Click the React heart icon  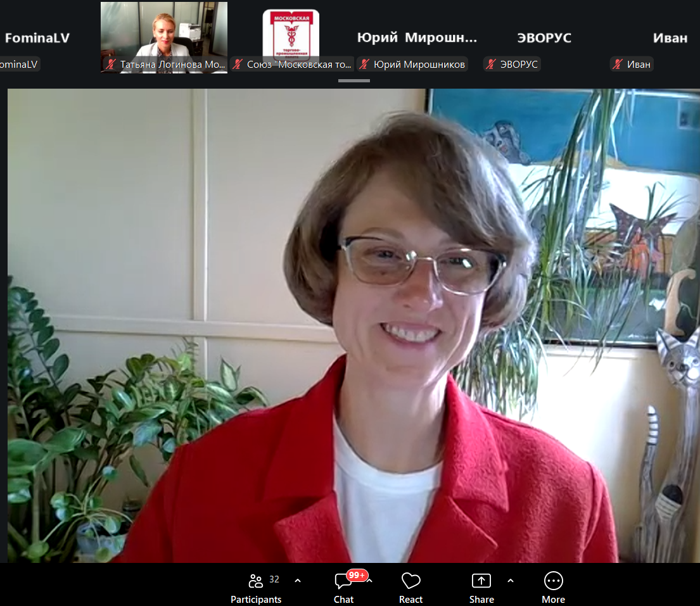(410, 581)
